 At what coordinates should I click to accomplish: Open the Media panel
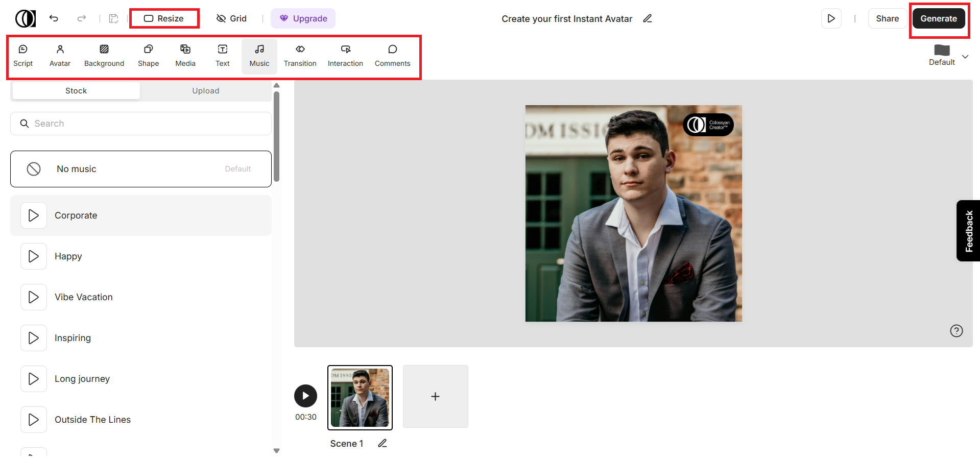coord(185,55)
